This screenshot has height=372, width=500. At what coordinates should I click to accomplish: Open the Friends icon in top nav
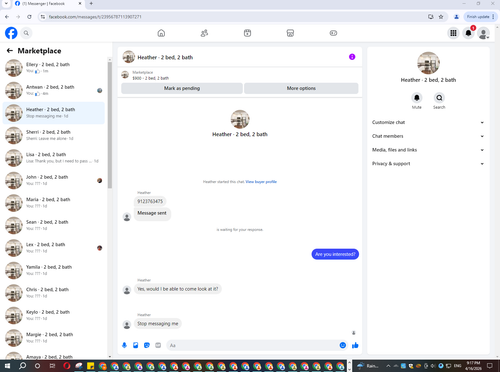pos(204,33)
